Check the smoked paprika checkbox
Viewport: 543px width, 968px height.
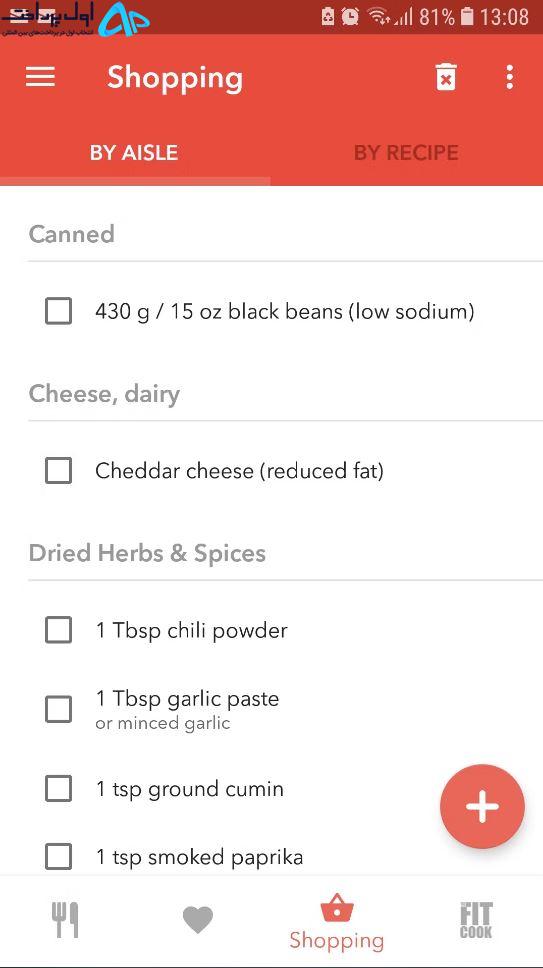tap(59, 857)
